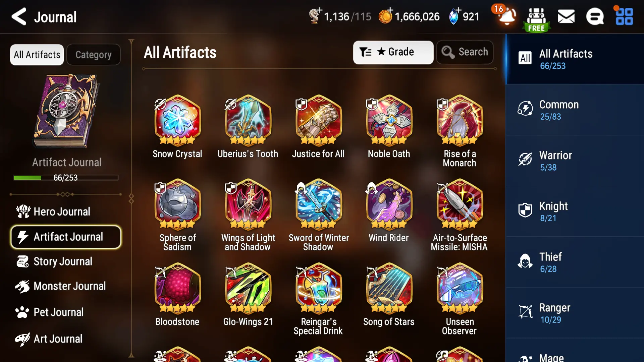644x362 pixels.
Task: Switch to Category tab
Action: pyautogui.click(x=94, y=55)
